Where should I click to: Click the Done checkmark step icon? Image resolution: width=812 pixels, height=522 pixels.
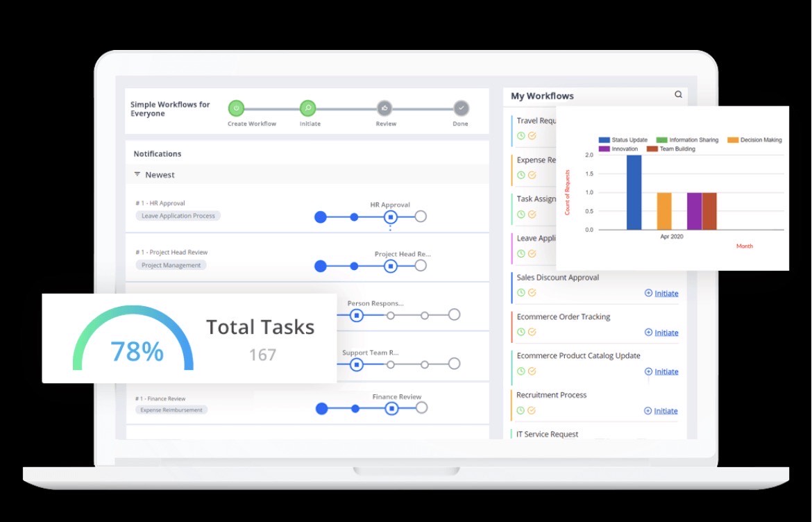click(460, 108)
